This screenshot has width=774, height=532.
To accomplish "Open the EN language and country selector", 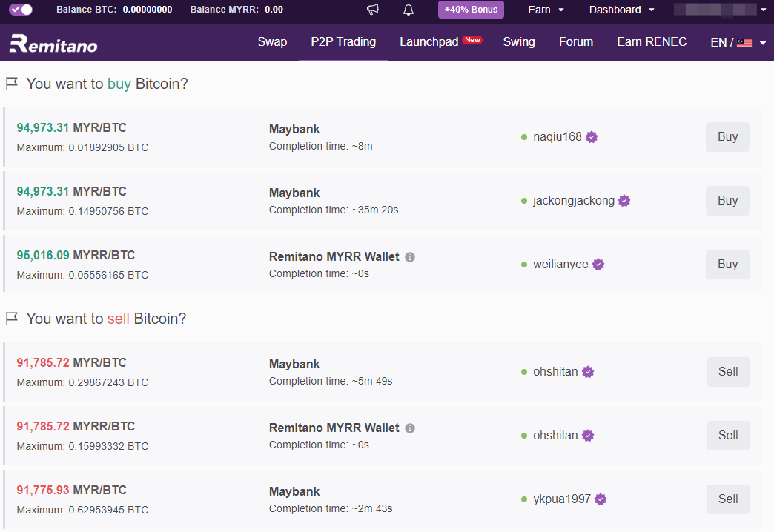I will click(738, 42).
